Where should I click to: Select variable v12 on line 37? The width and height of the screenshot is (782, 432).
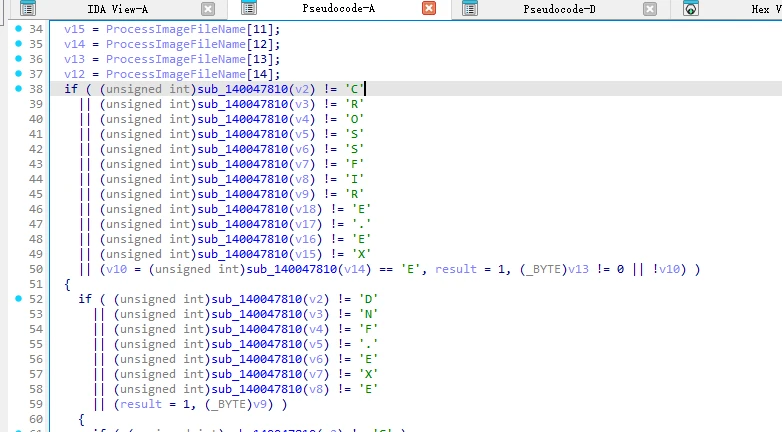click(x=74, y=74)
